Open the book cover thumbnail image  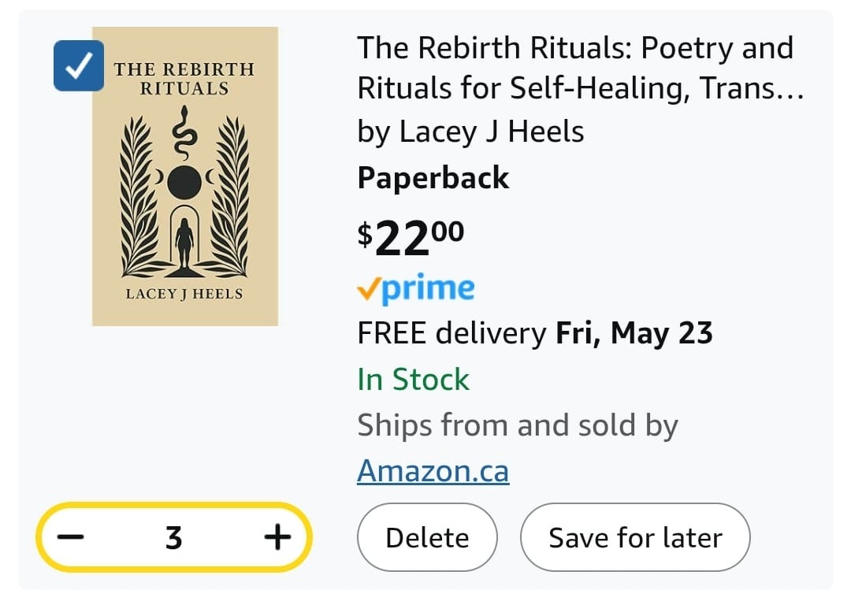click(185, 176)
